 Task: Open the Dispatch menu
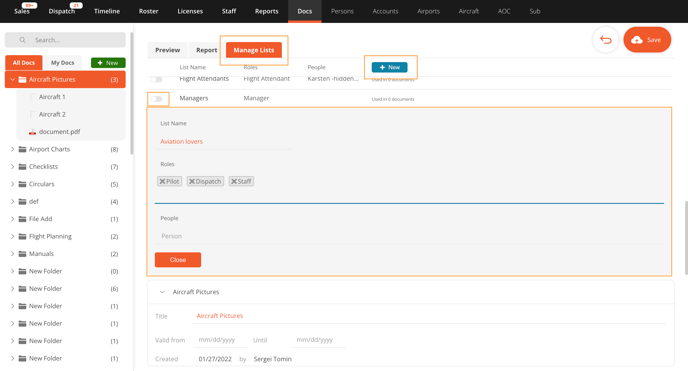click(x=62, y=11)
